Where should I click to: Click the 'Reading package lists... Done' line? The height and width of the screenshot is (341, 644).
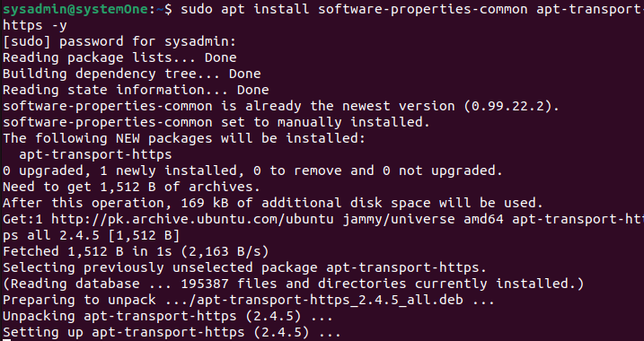(119, 57)
